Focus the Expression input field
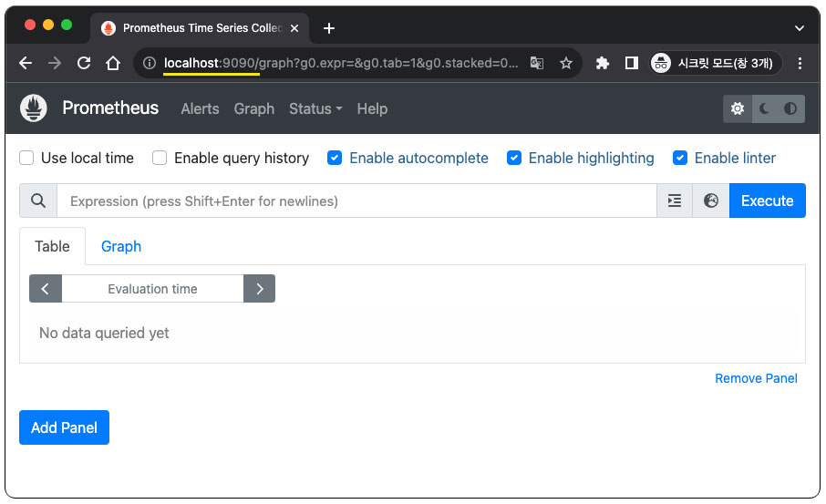The width and height of the screenshot is (826, 504). point(356,201)
